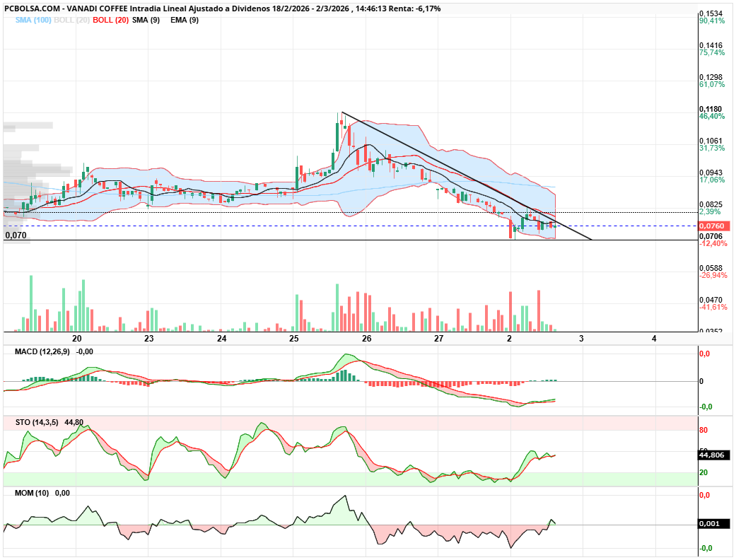Click the 44,806 stochastic value tag
736x560 pixels.
pos(712,455)
